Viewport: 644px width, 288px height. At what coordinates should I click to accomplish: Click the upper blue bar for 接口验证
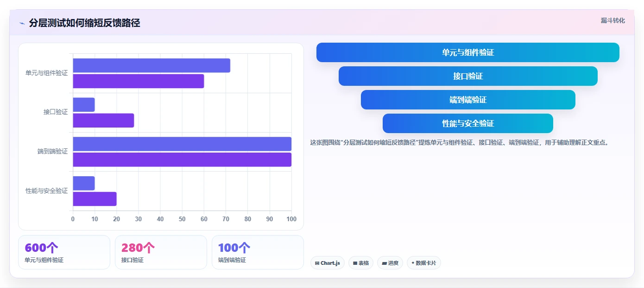click(x=84, y=105)
